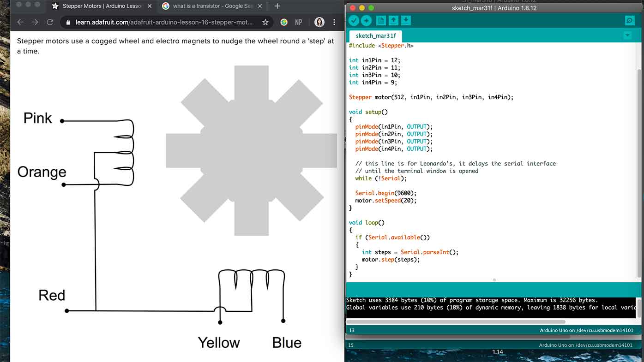The image size is (644, 362).
Task: Click the 'void setup()' line
Action: click(368, 112)
